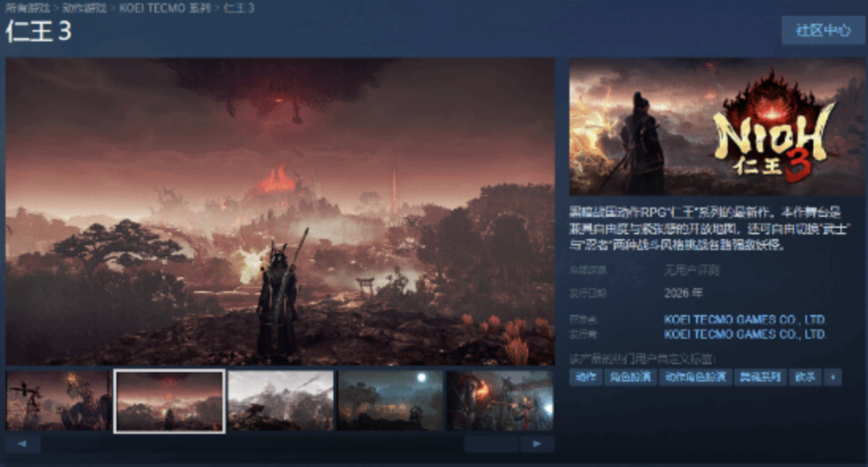Click the thumbnail strip scrollbar handle
868x467 pixels.
tap(491, 444)
